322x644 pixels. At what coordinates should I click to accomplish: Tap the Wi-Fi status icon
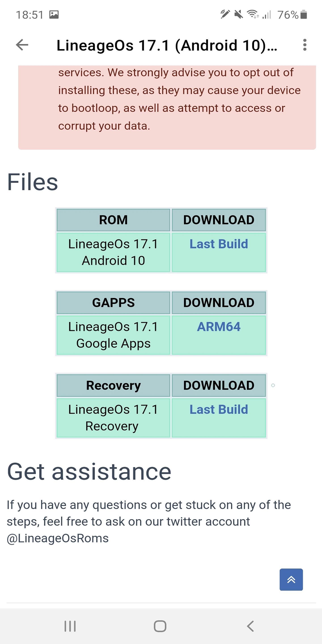pyautogui.click(x=252, y=14)
